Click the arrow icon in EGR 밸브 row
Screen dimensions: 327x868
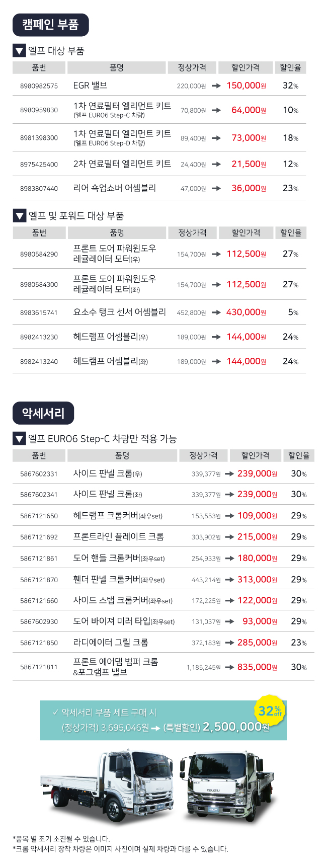(216, 86)
